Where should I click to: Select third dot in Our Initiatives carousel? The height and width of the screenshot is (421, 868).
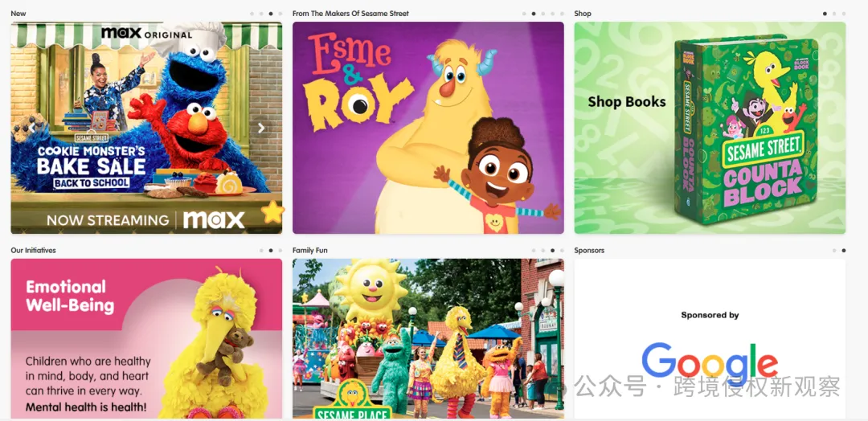[280, 251]
